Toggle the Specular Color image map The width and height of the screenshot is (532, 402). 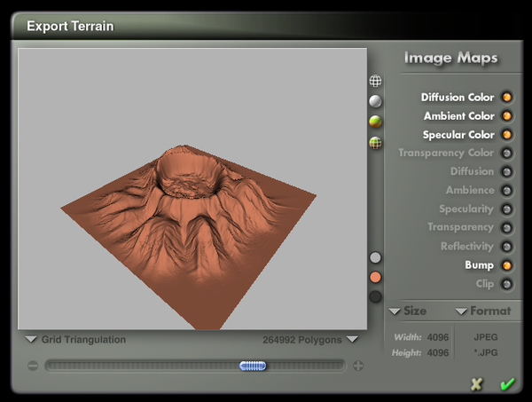tap(507, 135)
